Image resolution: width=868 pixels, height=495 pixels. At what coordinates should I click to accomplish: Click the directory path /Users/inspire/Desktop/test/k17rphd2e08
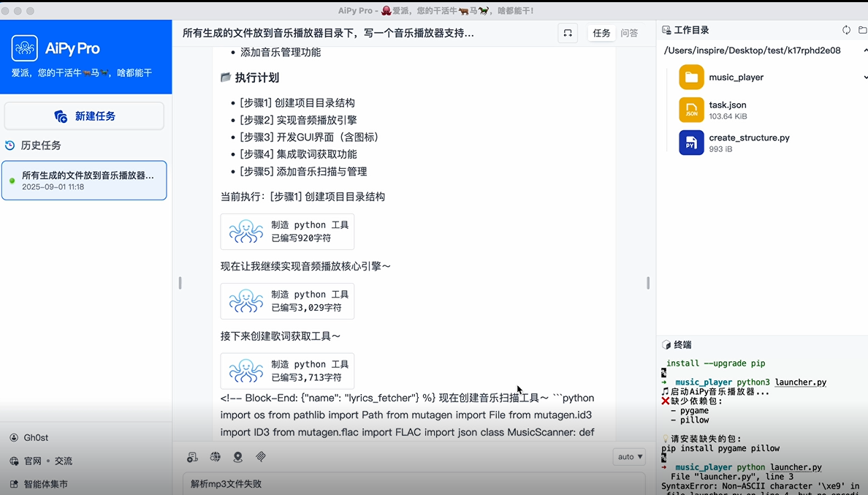point(753,50)
